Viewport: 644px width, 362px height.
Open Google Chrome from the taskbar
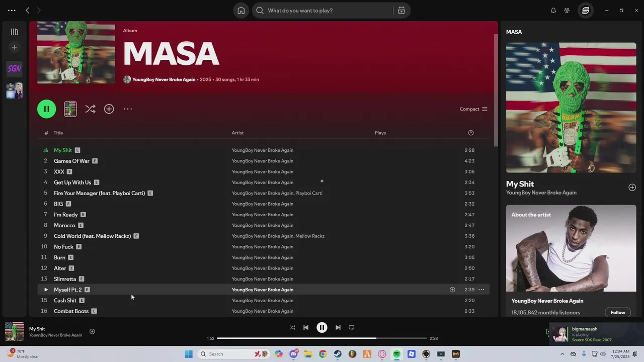coord(323,354)
